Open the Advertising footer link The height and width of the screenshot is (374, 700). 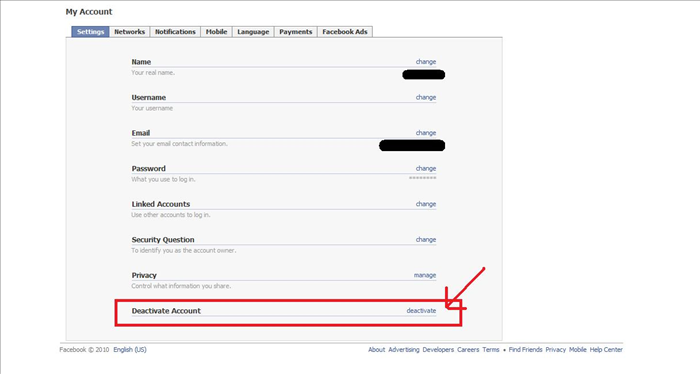404,349
